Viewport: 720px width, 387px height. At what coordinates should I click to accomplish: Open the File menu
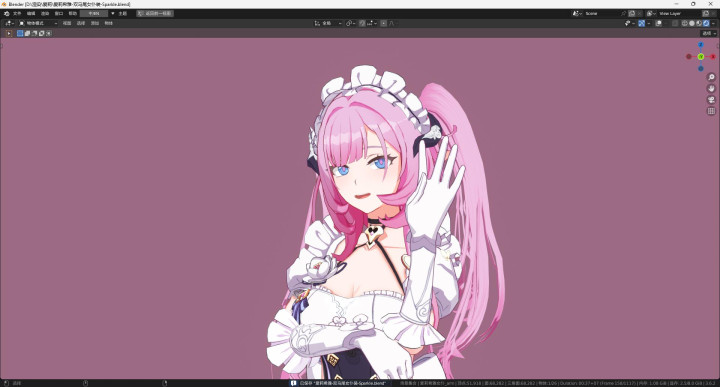pyautogui.click(x=17, y=13)
